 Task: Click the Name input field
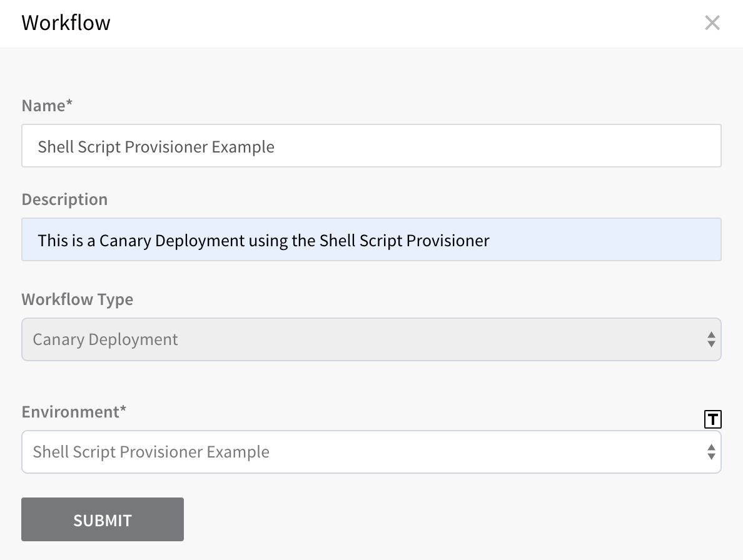tap(371, 146)
